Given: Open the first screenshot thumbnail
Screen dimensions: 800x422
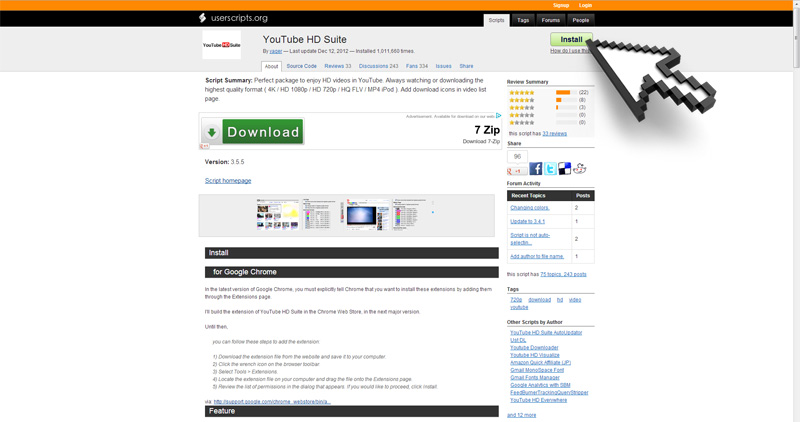Looking at the screenshot, I should pyautogui.click(x=278, y=215).
